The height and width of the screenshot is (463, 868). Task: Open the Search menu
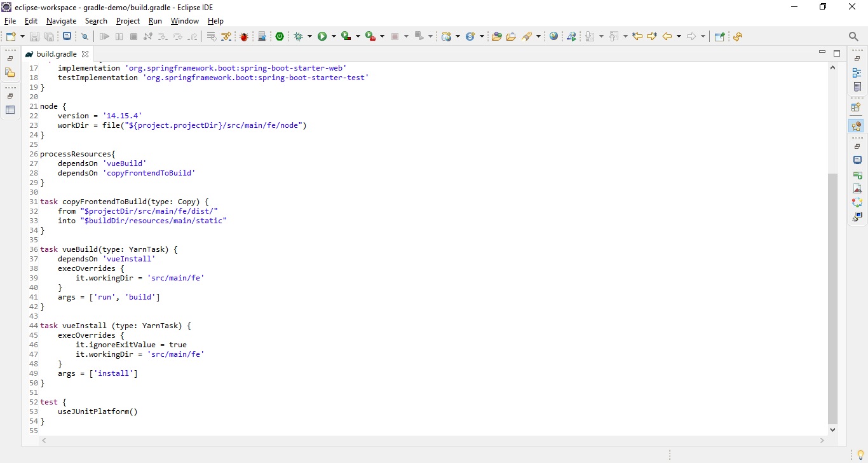(96, 21)
